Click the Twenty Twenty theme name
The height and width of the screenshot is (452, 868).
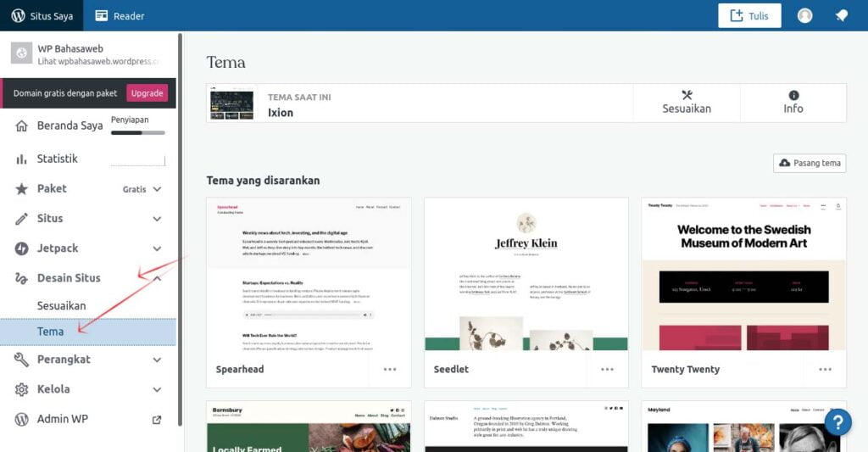(x=685, y=370)
